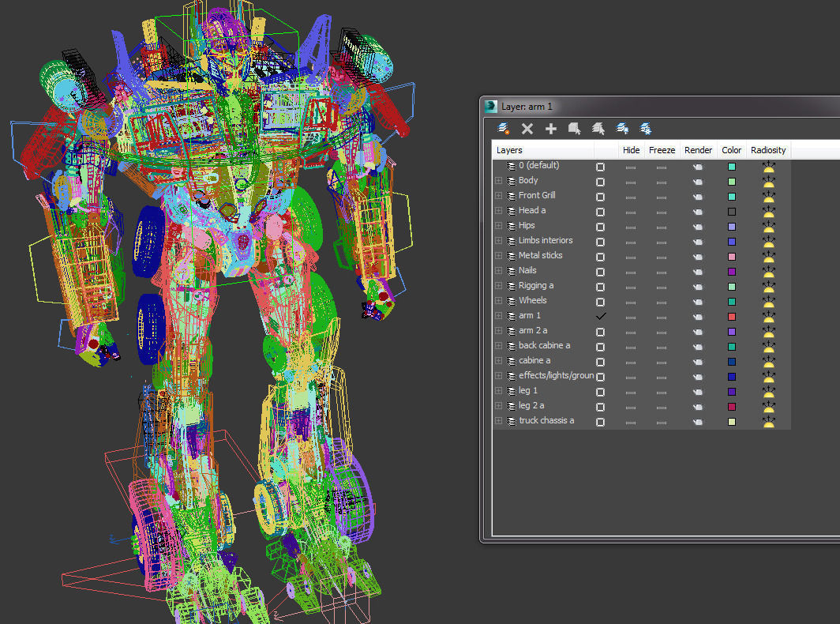
Task: Click the Select Highlighted Objects toolbar icon
Action: pyautogui.click(x=574, y=129)
